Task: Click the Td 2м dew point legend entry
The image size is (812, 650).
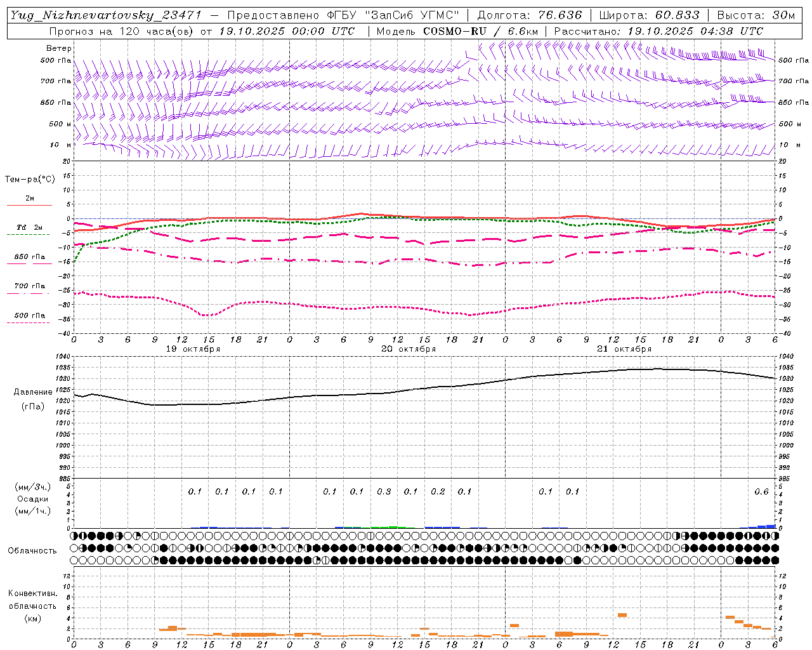Action: [29, 227]
